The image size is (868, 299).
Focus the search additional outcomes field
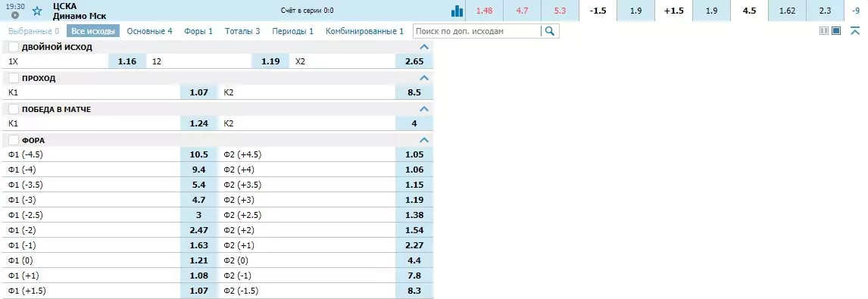click(477, 31)
